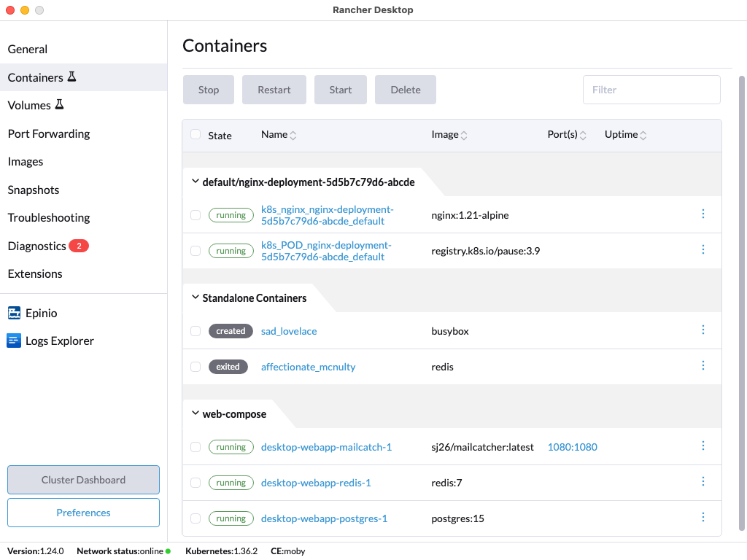Click experimental flask icon beside Containers
This screenshot has width=747, height=560.
tap(72, 77)
